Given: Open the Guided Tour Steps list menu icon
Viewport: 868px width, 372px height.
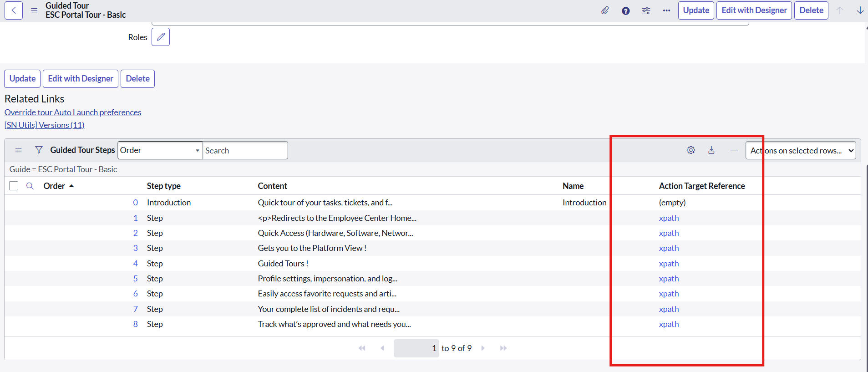Looking at the screenshot, I should coord(19,150).
